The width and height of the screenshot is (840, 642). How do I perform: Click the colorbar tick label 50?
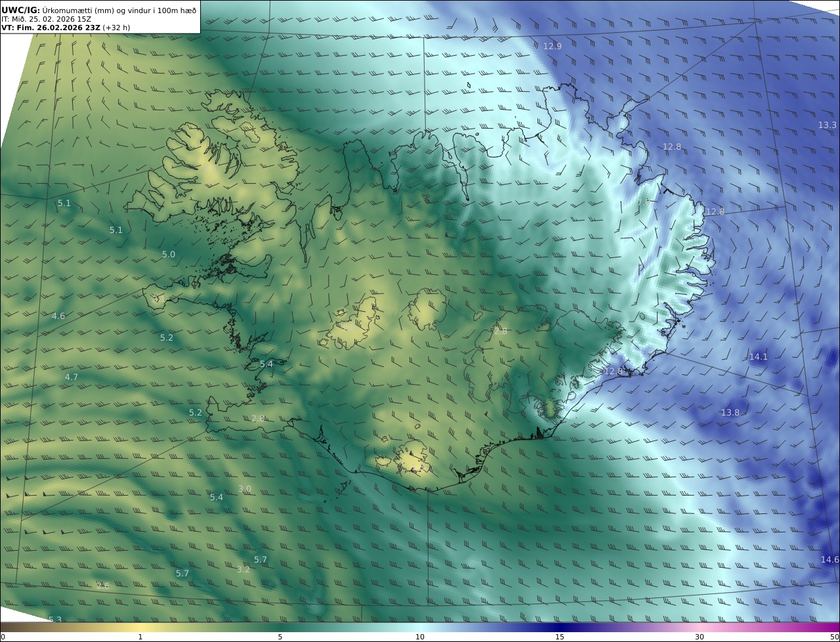click(834, 637)
